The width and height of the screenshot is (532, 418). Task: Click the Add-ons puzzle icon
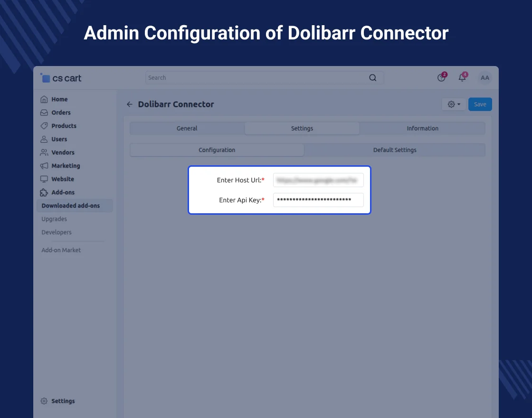[x=44, y=192]
